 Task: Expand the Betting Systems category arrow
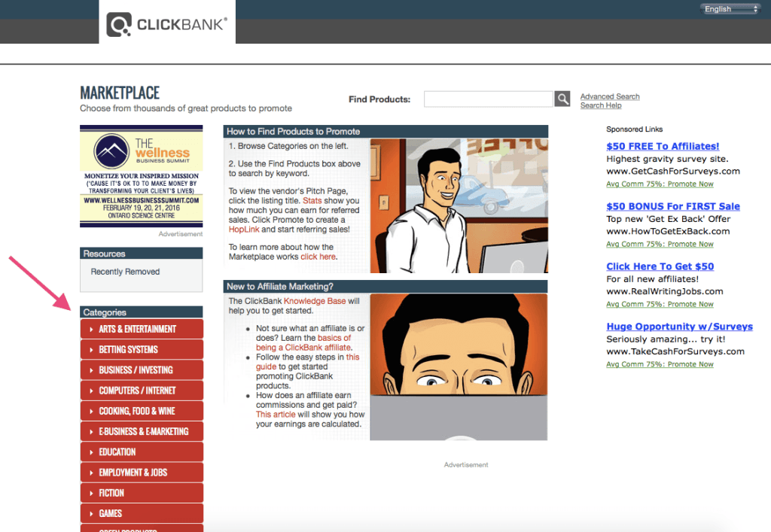91,350
